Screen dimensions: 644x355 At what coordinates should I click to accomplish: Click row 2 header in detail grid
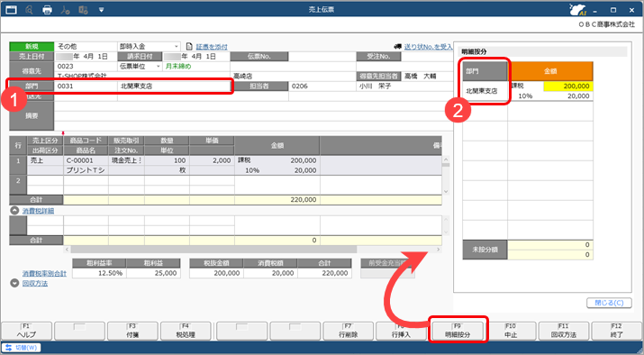[18, 185]
